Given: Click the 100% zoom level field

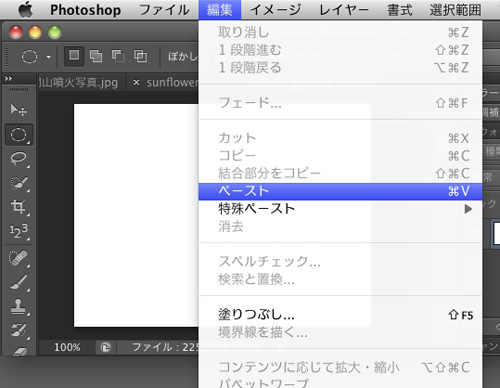Looking at the screenshot, I should [x=67, y=347].
